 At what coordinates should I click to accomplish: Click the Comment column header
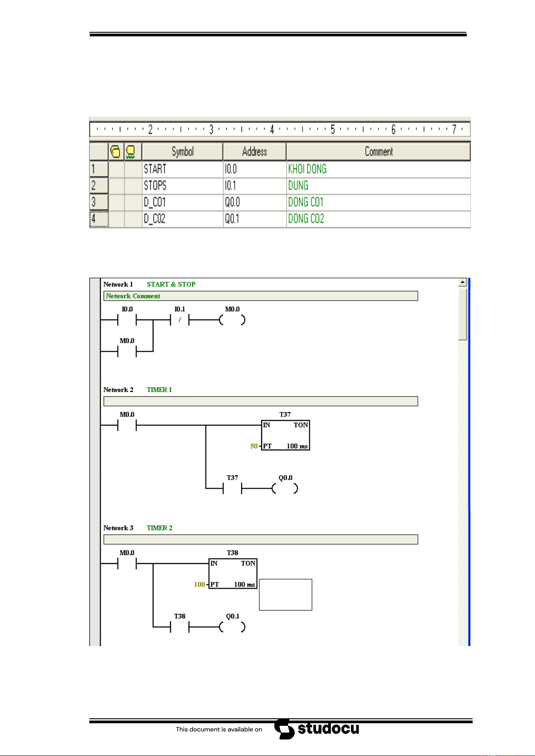378,152
